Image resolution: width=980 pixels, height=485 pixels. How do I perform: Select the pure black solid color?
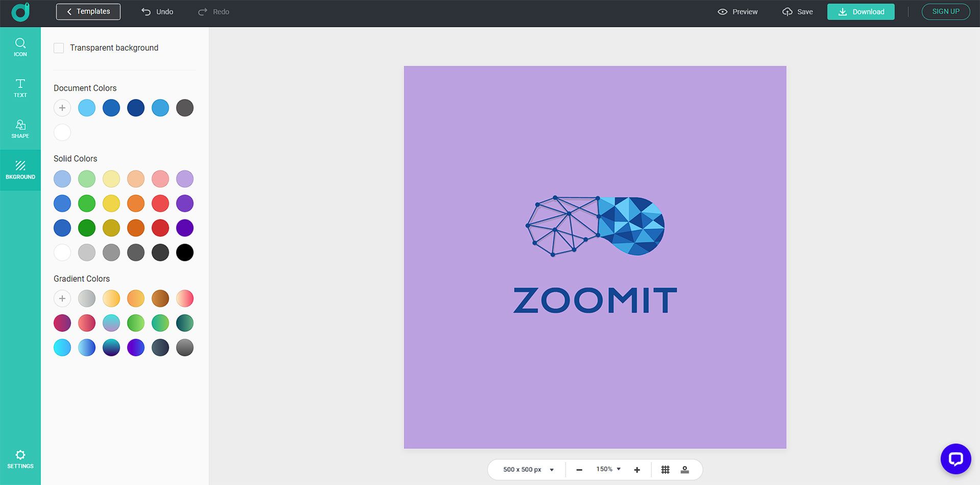pyautogui.click(x=185, y=253)
